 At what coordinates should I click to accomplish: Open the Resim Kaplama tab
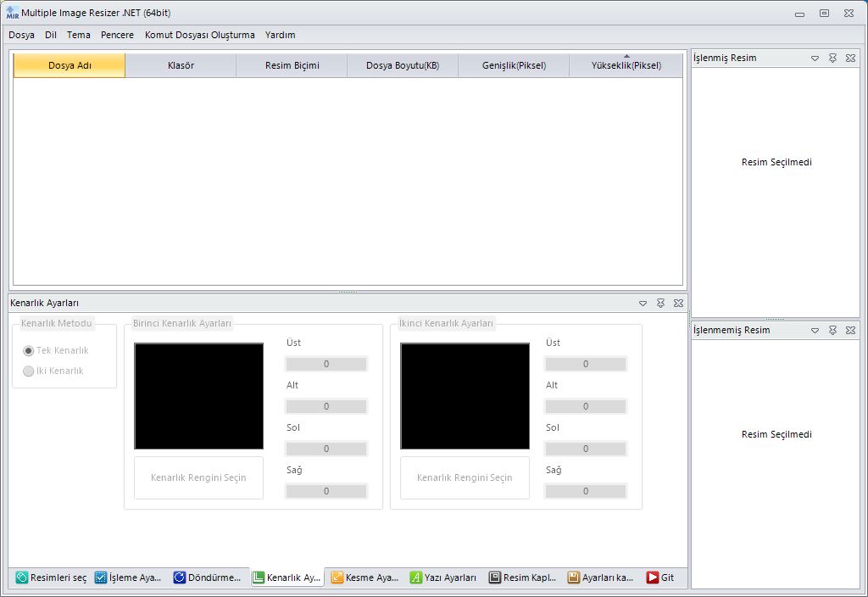[x=523, y=577]
